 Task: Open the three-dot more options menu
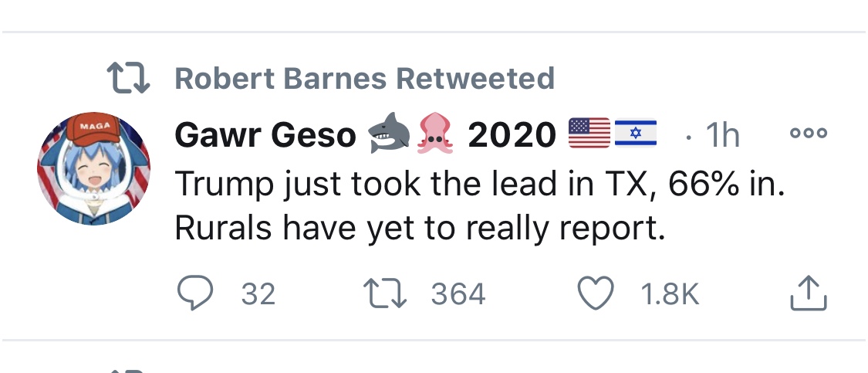(809, 133)
